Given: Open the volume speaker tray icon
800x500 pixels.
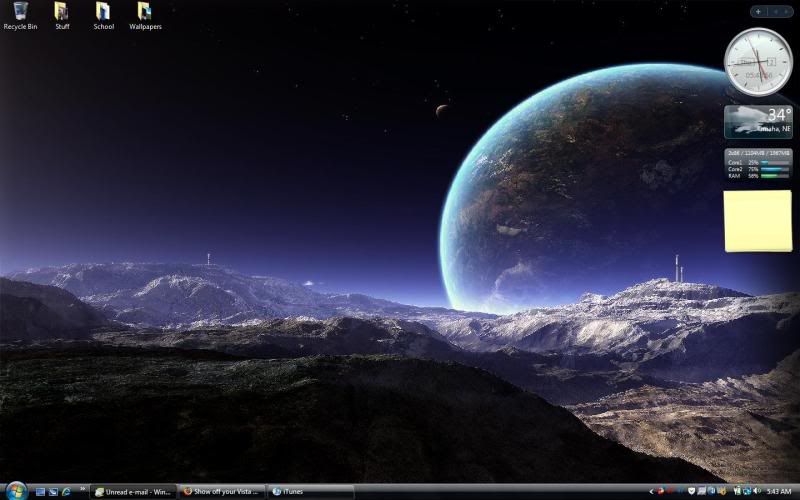Looking at the screenshot, I should point(757,491).
